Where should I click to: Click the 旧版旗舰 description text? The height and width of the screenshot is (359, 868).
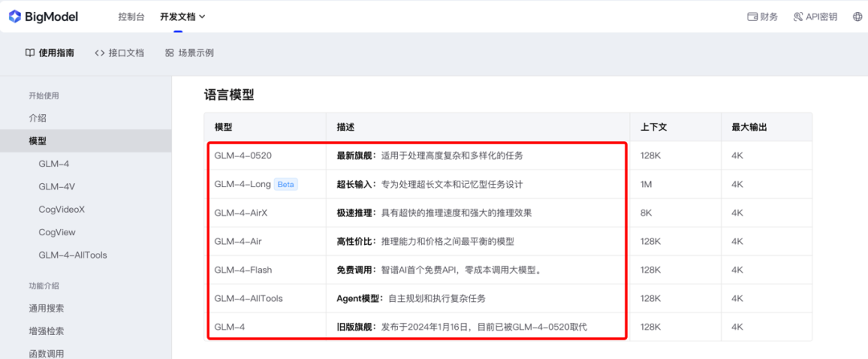pos(461,327)
